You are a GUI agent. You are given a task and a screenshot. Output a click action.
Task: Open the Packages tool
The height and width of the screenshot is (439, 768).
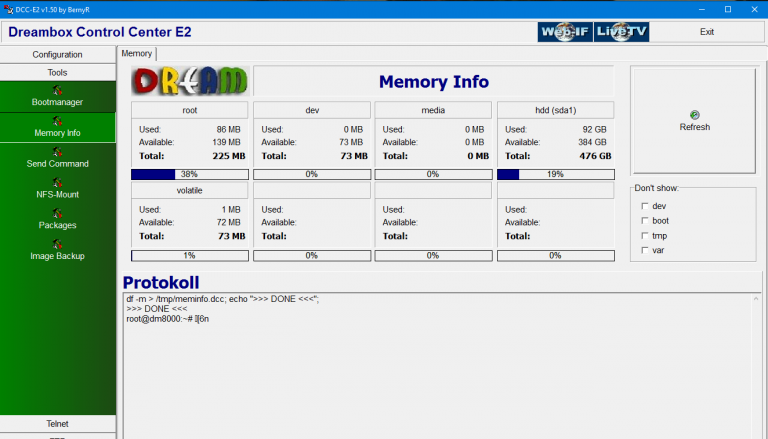coord(57,219)
